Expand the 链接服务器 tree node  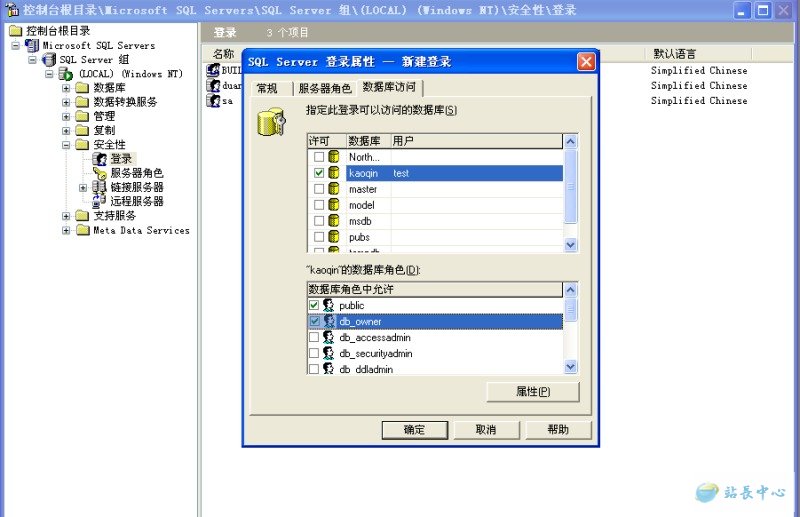tap(83, 188)
